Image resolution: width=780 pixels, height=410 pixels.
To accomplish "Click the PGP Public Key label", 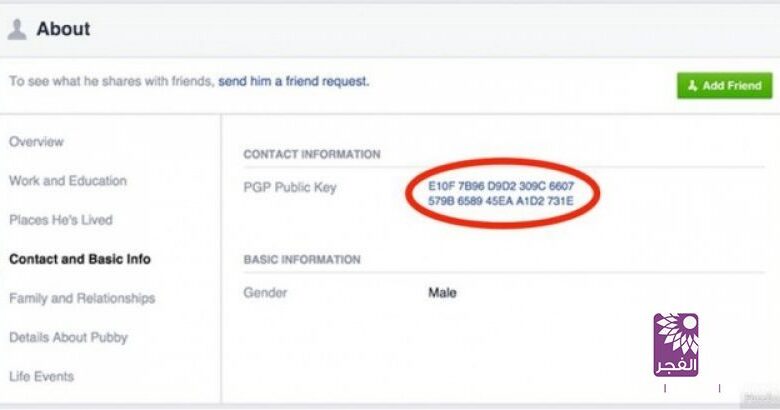I will (x=290, y=187).
